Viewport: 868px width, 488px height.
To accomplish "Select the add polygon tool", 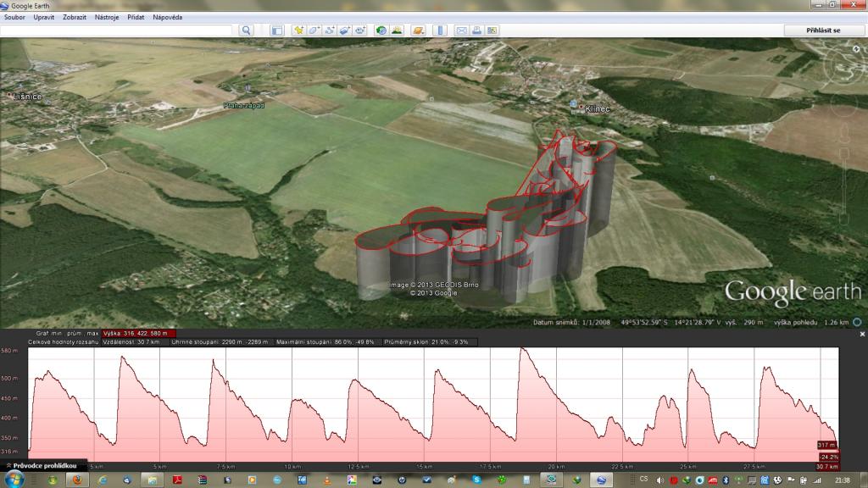I will [314, 30].
